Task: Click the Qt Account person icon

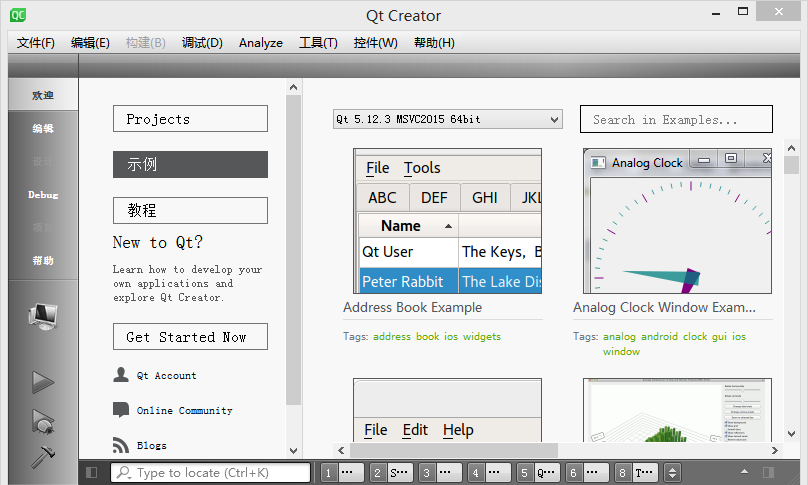Action: click(121, 375)
